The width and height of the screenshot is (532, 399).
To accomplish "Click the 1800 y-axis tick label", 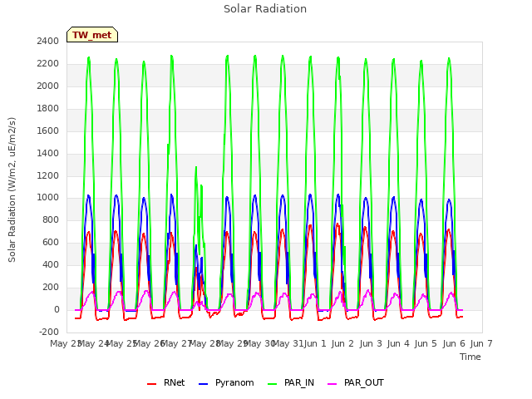I will point(48,108).
